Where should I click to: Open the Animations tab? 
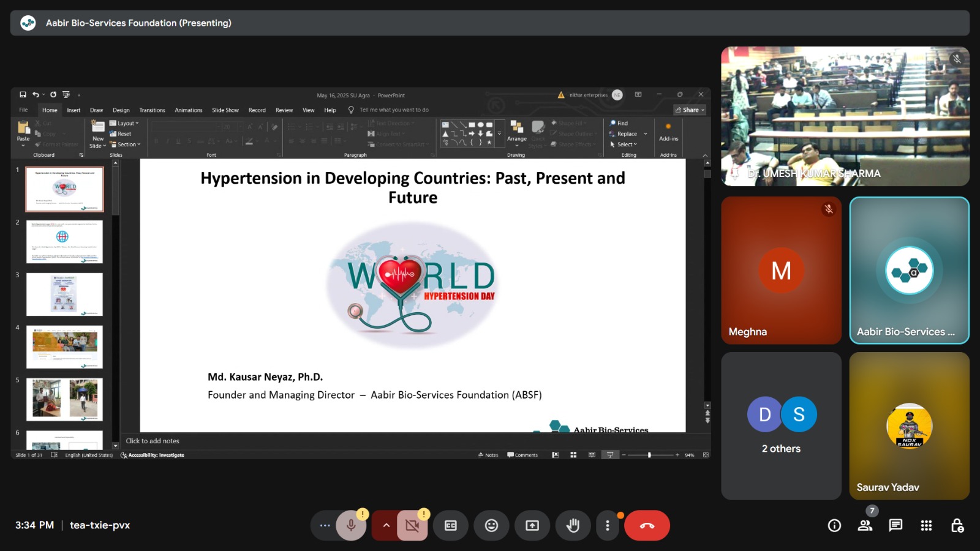click(x=189, y=110)
